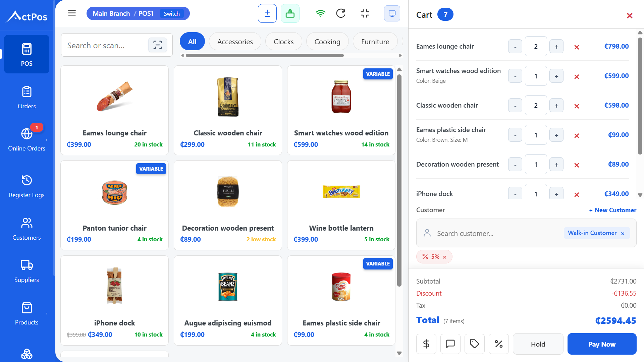Image resolution: width=644 pixels, height=362 pixels.
Task: Remove Decoration wooden present from cart
Action: [577, 165]
